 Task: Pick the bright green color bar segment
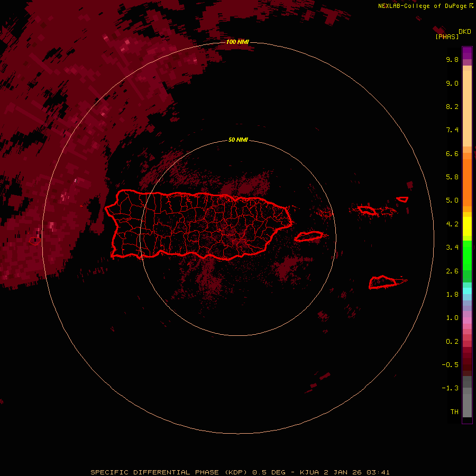click(x=467, y=255)
